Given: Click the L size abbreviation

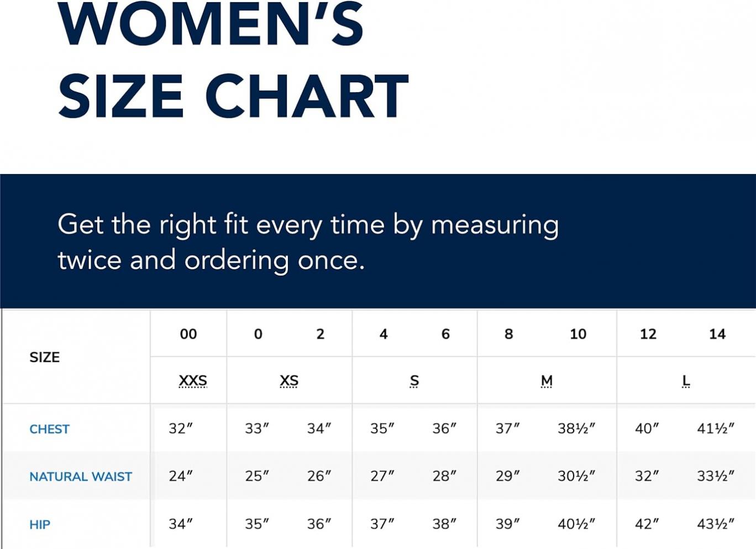Looking at the screenshot, I should point(686,381).
